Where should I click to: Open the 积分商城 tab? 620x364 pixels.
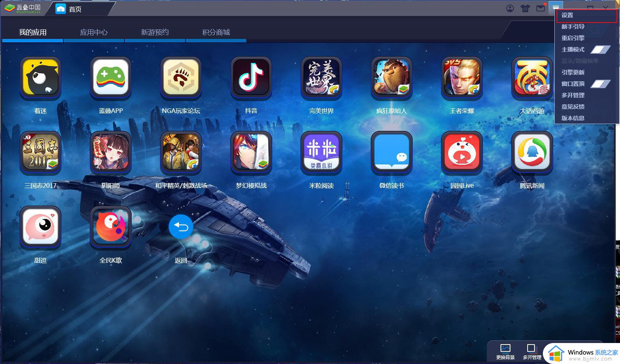(x=216, y=33)
